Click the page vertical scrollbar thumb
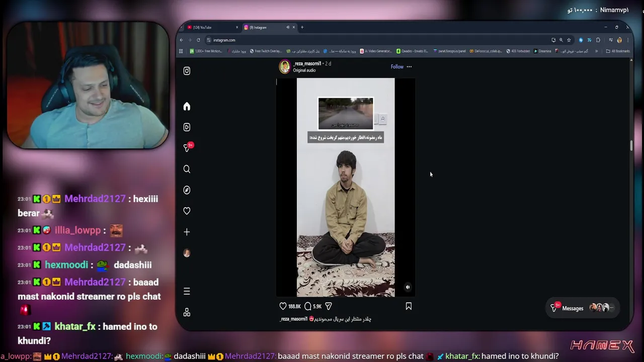 631,146
